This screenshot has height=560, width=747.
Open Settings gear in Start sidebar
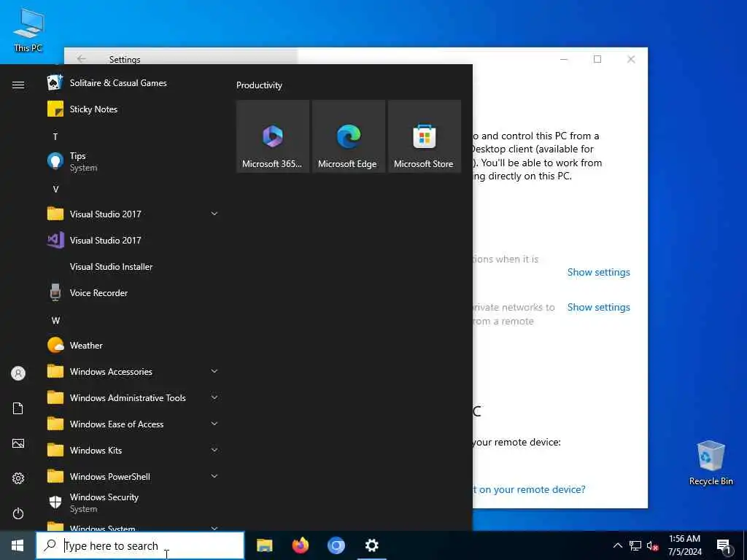[18, 478]
